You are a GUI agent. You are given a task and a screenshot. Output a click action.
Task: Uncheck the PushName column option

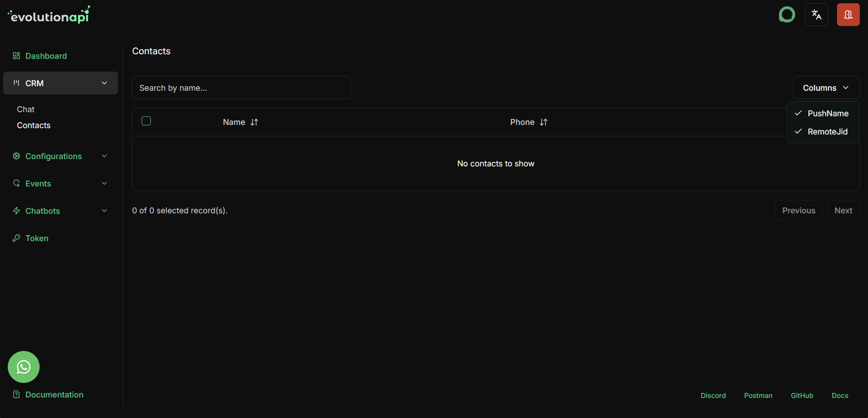827,113
